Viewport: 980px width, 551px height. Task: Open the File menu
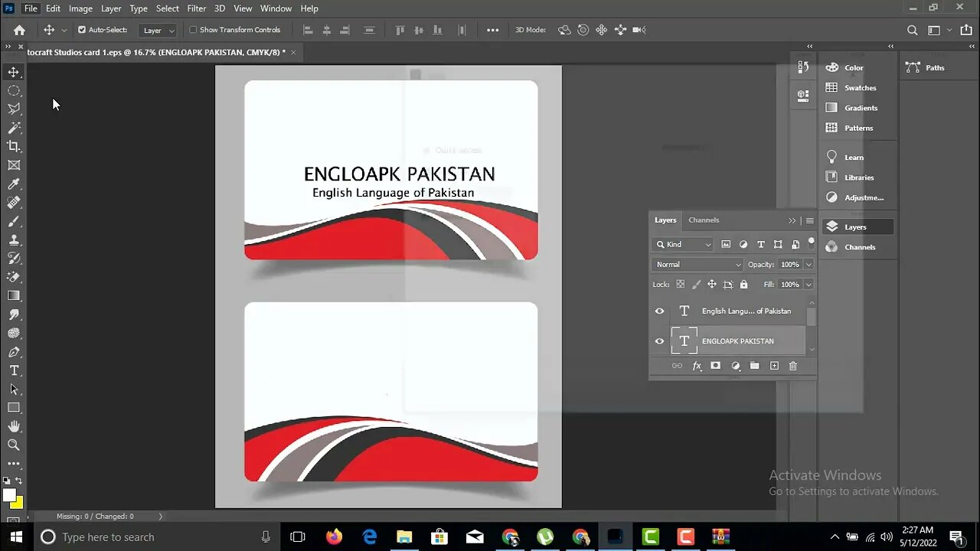coord(31,8)
